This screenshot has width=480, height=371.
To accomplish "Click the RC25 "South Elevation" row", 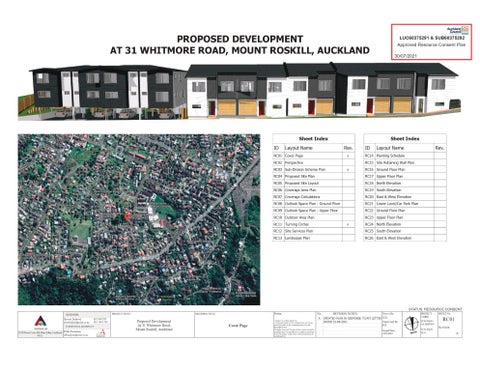I will pyautogui.click(x=405, y=231).
